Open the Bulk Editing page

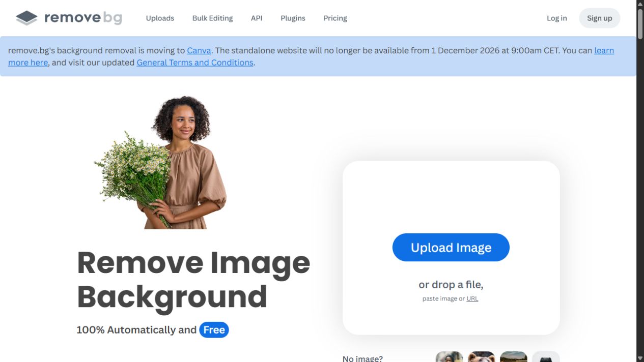pos(212,18)
